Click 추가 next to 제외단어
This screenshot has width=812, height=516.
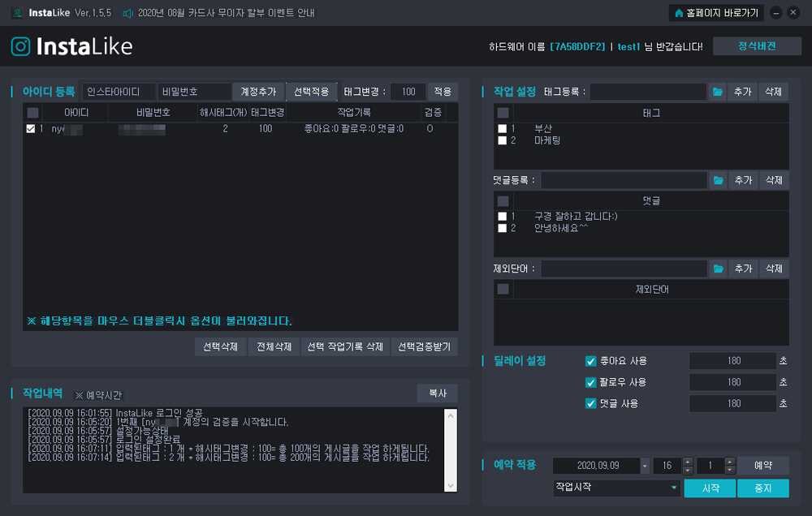743,269
